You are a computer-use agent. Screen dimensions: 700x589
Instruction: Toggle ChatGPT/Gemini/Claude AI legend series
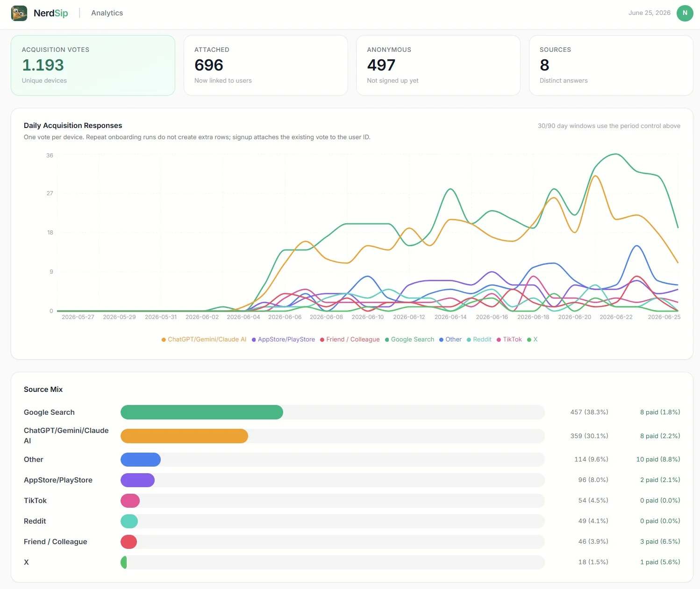tap(204, 340)
